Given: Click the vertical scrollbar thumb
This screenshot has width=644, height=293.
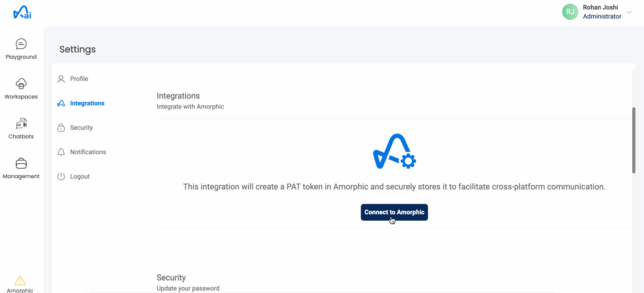Looking at the screenshot, I should (634, 140).
